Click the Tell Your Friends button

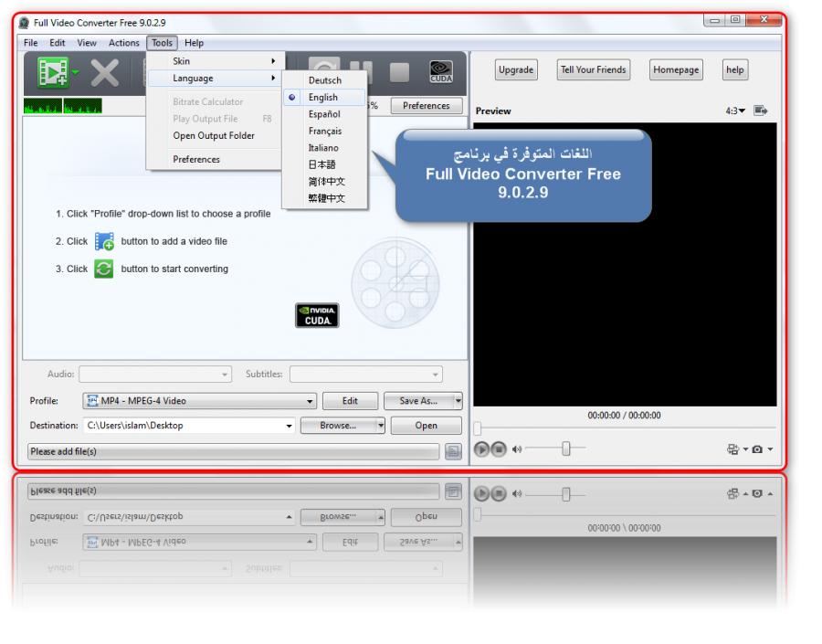point(592,70)
